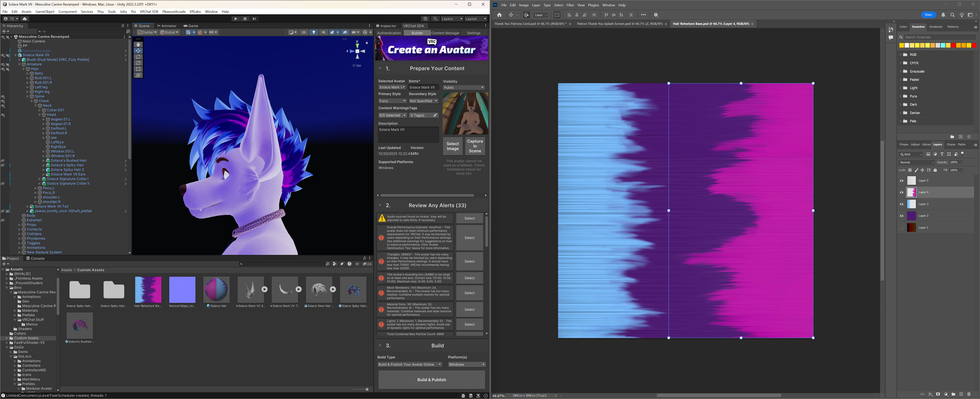Click the Unity cloud services icon
980x399 pixels.
click(25, 19)
